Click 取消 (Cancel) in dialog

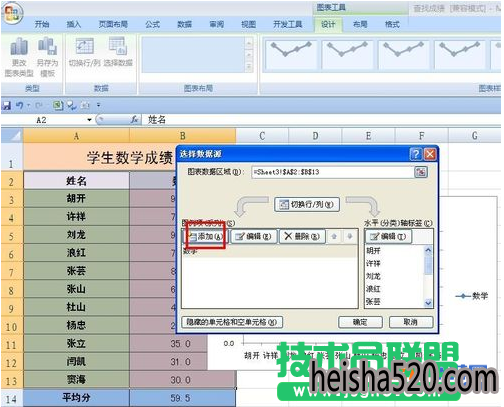click(411, 322)
